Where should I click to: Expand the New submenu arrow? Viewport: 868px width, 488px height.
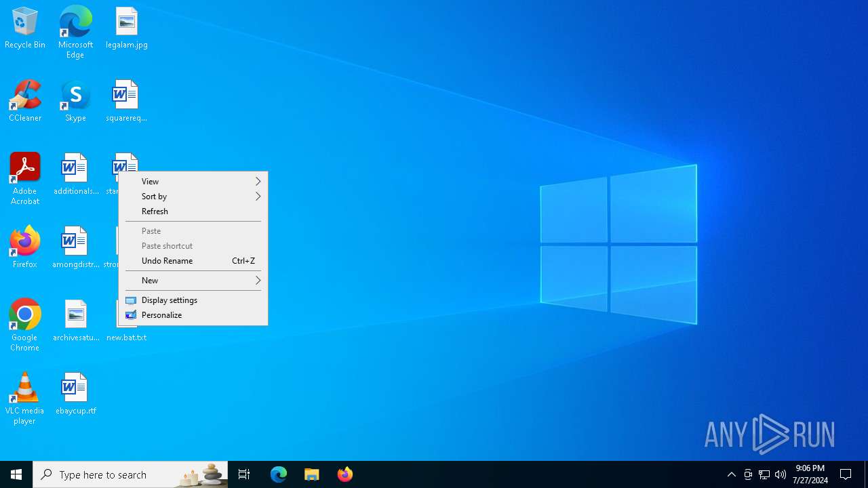tap(258, 281)
